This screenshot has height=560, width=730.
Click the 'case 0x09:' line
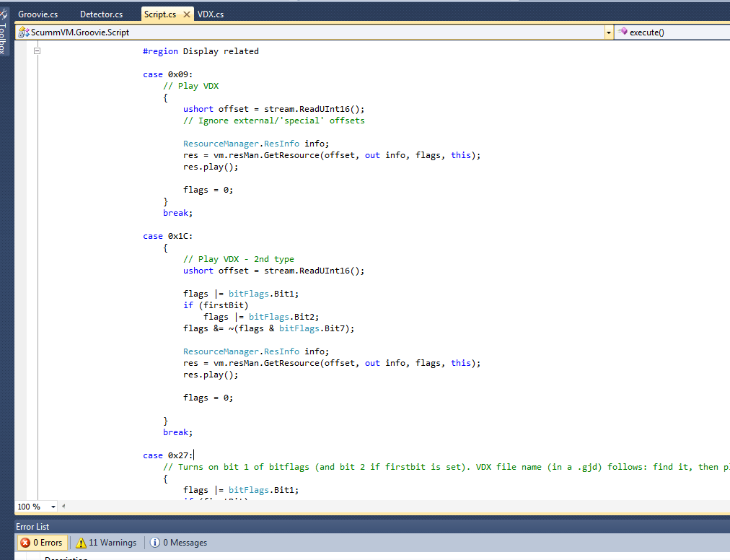[167, 74]
